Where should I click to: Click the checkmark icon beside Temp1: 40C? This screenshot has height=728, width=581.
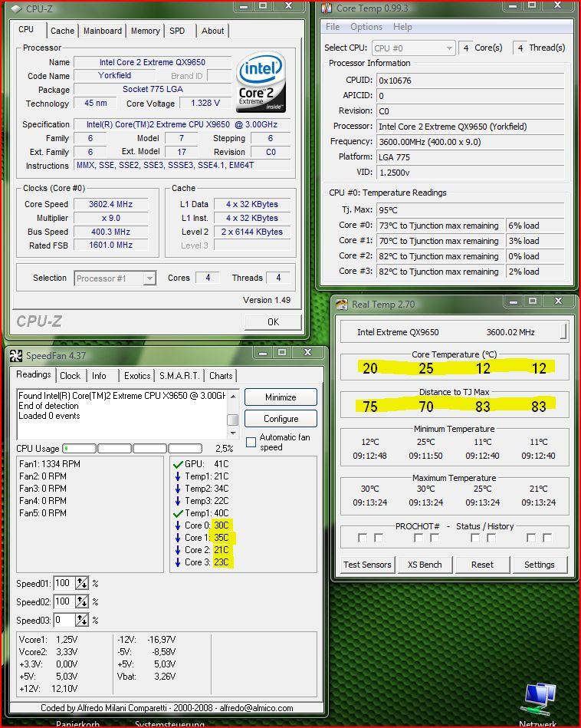coord(178,513)
